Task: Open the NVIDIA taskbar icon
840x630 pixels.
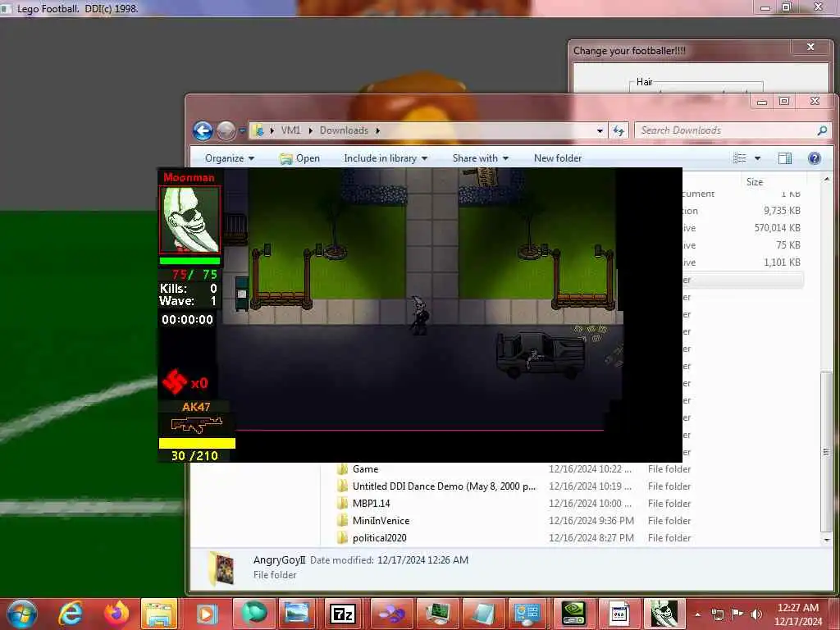Action: coord(573,614)
